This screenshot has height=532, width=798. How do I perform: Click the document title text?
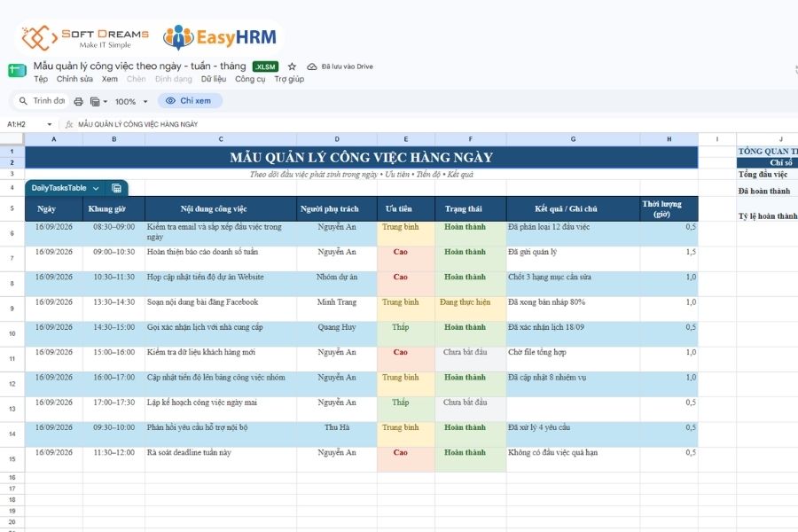pyautogui.click(x=139, y=66)
